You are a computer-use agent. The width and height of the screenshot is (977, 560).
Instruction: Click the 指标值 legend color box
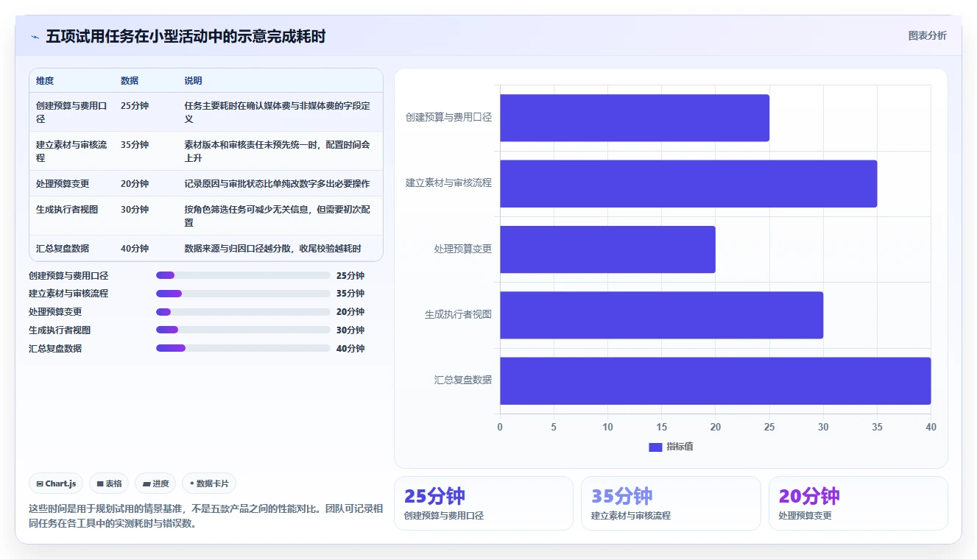pyautogui.click(x=655, y=447)
